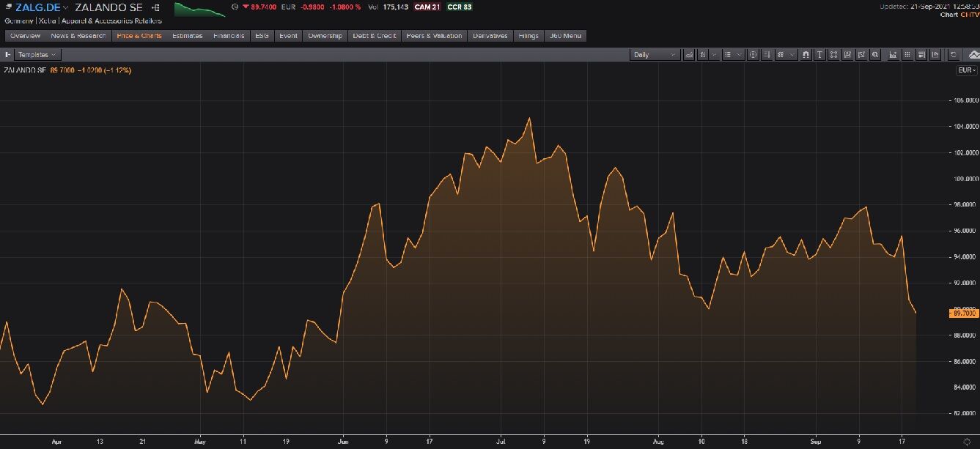Image resolution: width=980 pixels, height=449 pixels.
Task: Open the Daily interval dropdown
Action: (x=655, y=55)
